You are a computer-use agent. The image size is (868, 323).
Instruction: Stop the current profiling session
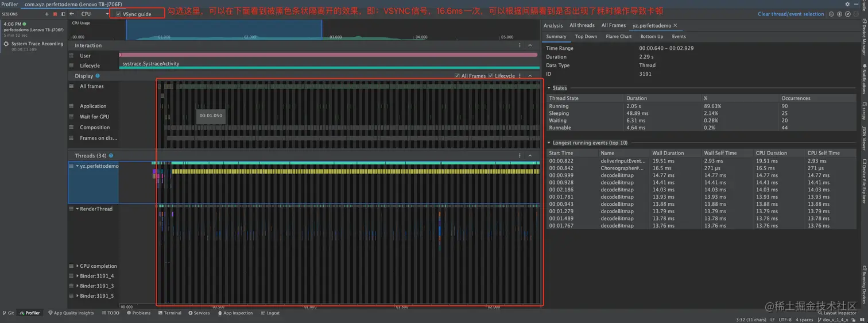[x=55, y=14]
